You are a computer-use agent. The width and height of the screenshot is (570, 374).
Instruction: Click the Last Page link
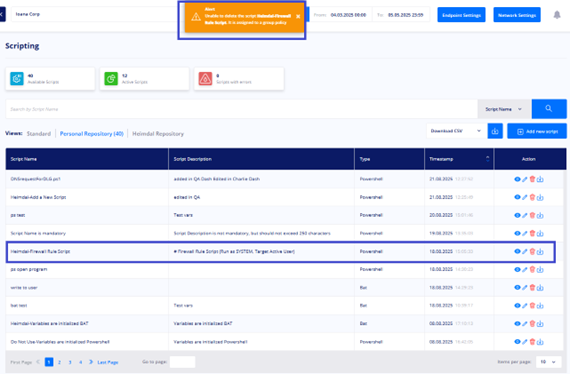108,362
